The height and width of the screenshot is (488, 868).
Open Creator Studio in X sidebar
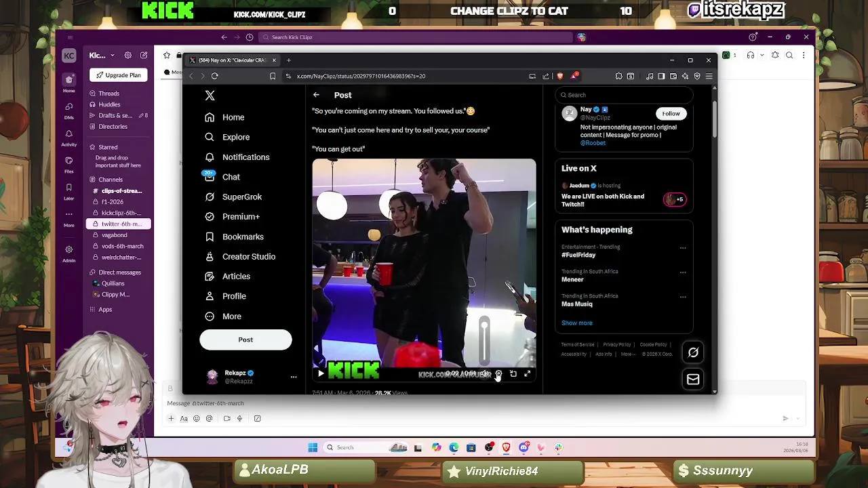tap(240, 257)
